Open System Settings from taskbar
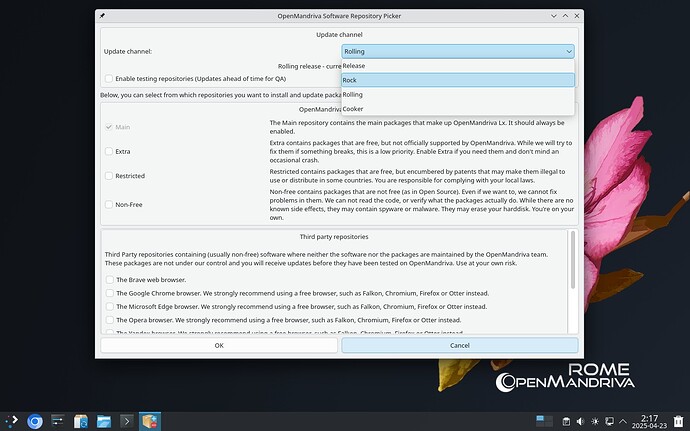This screenshot has width=690, height=431. 58,421
